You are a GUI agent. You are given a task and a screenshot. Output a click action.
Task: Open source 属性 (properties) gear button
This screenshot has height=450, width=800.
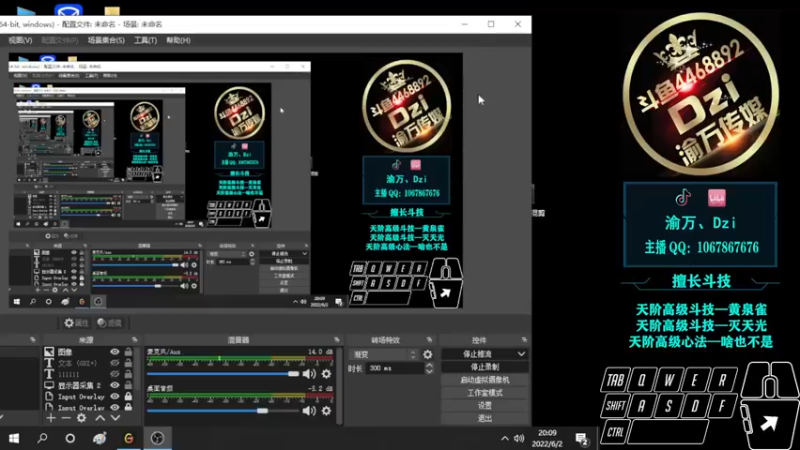coord(77,323)
